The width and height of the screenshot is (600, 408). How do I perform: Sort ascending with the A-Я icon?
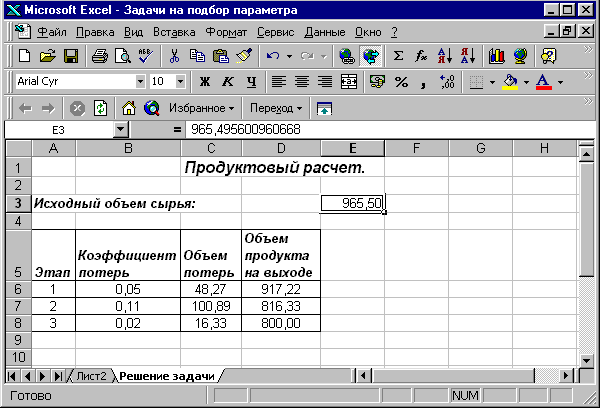(445, 56)
